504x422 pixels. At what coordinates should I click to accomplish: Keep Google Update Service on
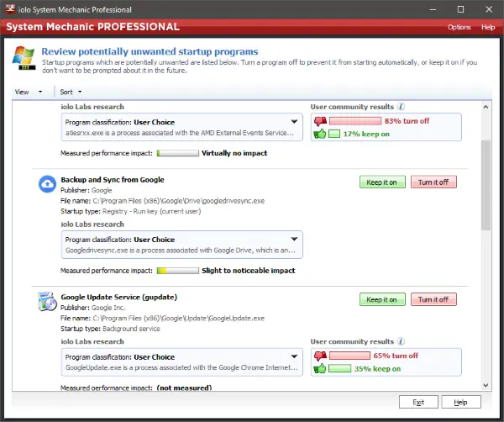382,299
